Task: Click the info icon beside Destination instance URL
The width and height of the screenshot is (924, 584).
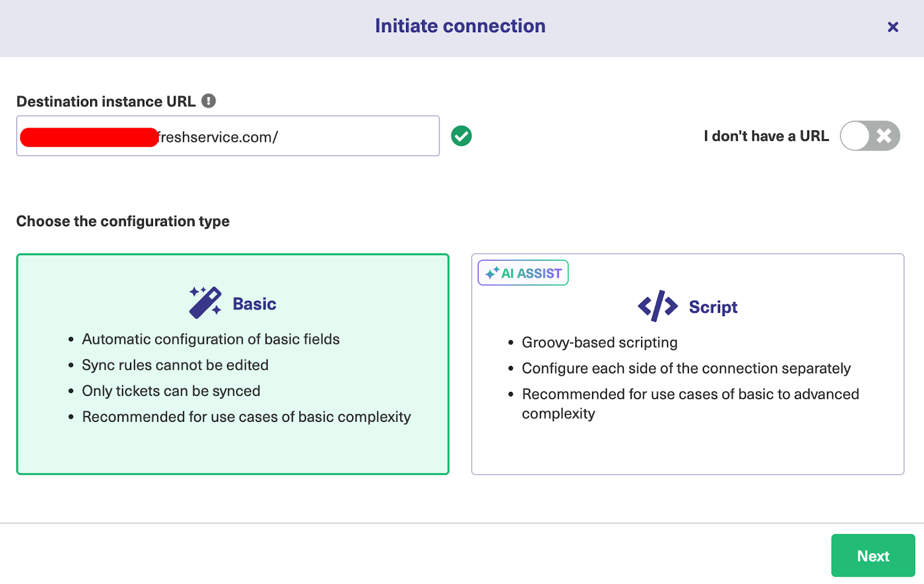Action: 210,100
